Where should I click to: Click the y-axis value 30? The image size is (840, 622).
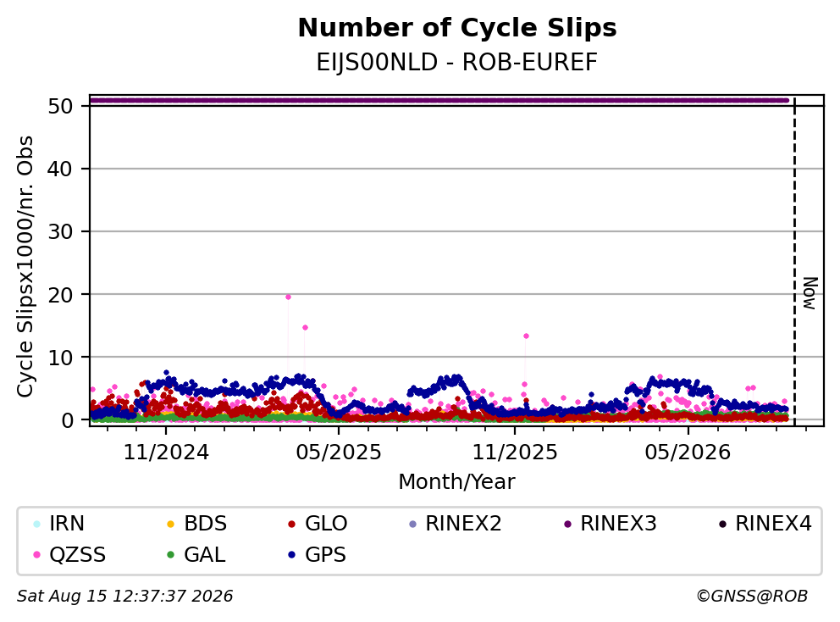click(x=60, y=231)
